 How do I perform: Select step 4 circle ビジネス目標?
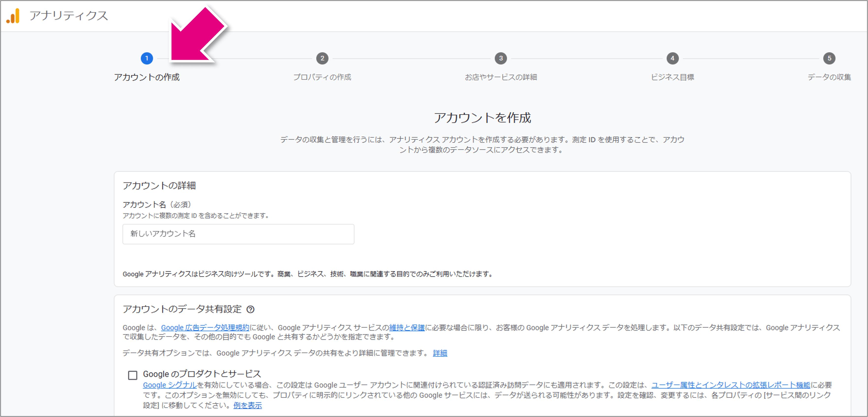[672, 58]
